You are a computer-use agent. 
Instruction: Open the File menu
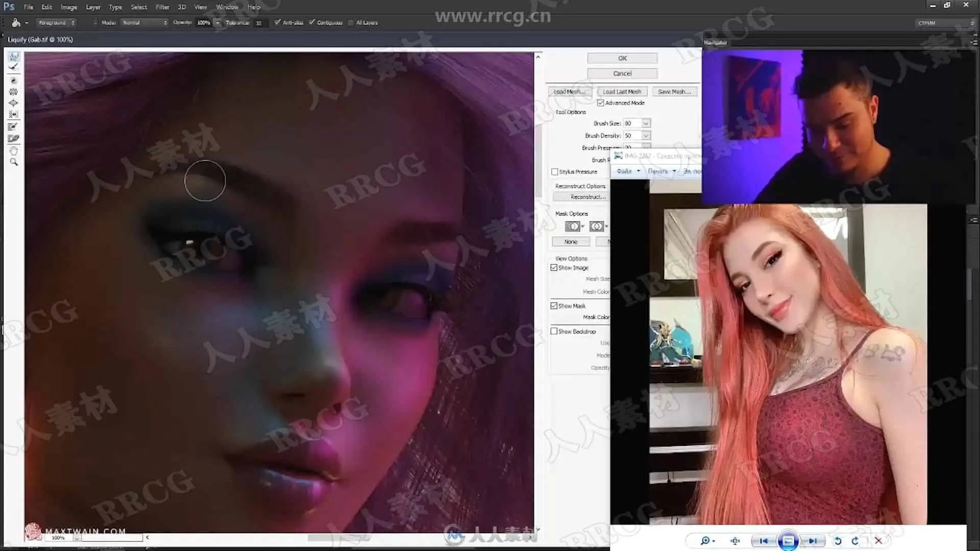[29, 7]
